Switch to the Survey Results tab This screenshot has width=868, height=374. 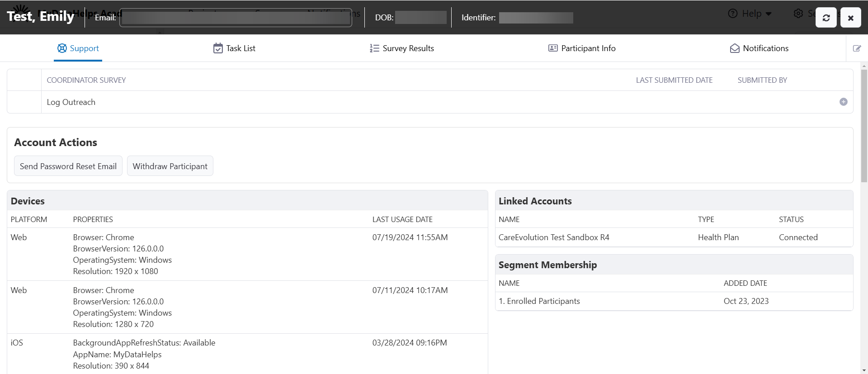tap(401, 48)
